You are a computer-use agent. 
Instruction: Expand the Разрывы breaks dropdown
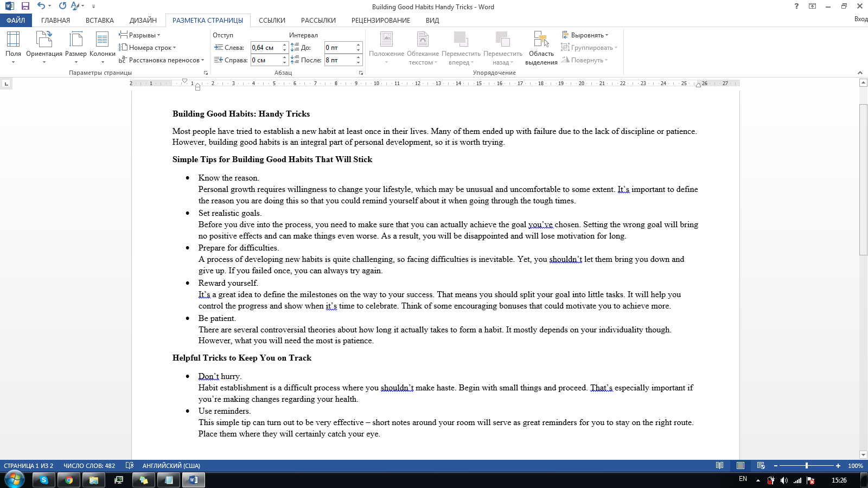(139, 35)
